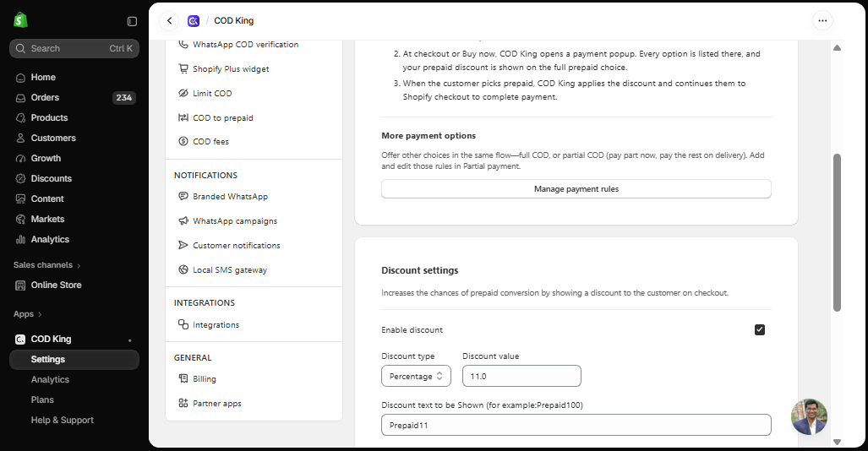Open the Discount type Percentage dropdown
The width and height of the screenshot is (868, 451).
[x=416, y=377]
